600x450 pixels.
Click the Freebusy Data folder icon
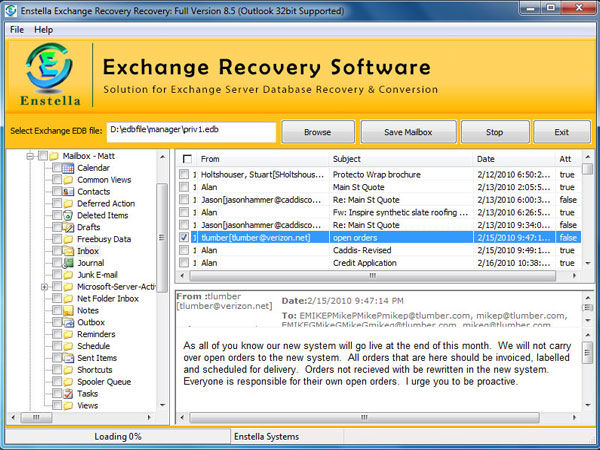click(x=68, y=239)
